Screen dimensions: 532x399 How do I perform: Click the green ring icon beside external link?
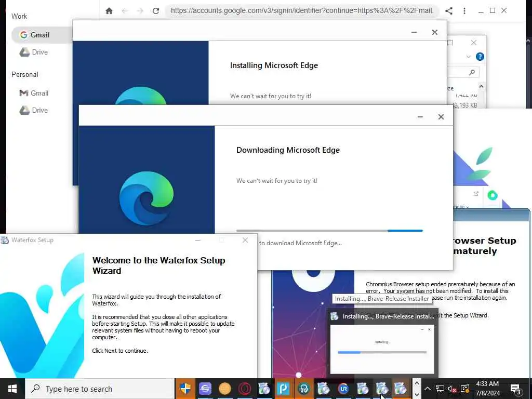click(493, 195)
